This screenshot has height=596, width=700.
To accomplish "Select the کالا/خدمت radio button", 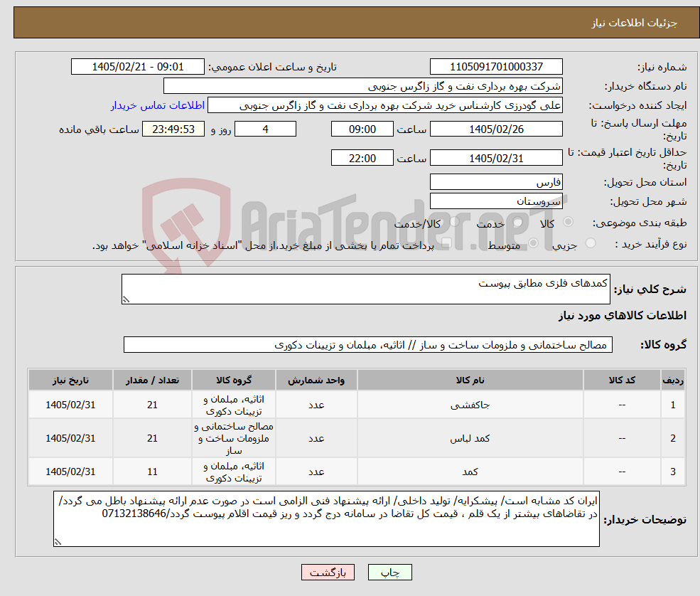I will [x=454, y=222].
